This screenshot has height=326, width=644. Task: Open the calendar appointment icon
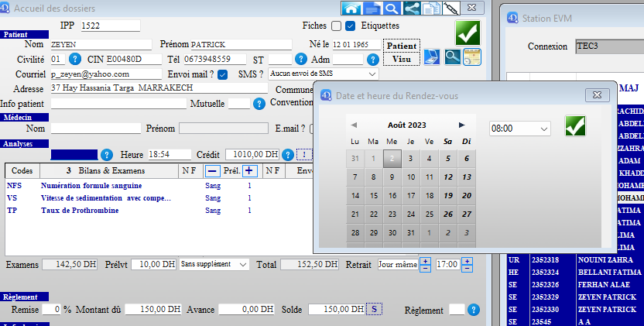coord(472,57)
